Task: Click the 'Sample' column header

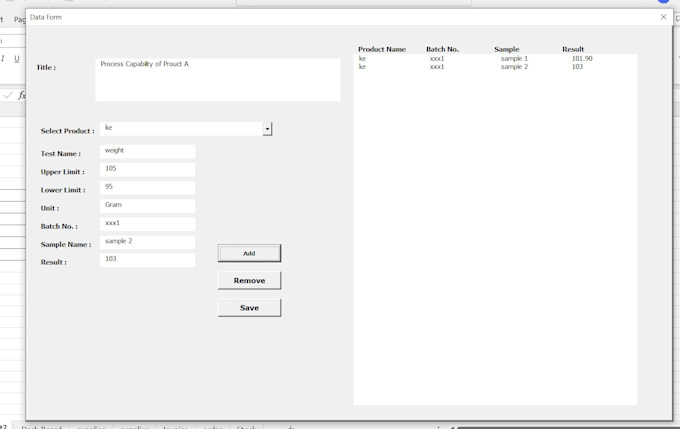Action: click(x=507, y=49)
